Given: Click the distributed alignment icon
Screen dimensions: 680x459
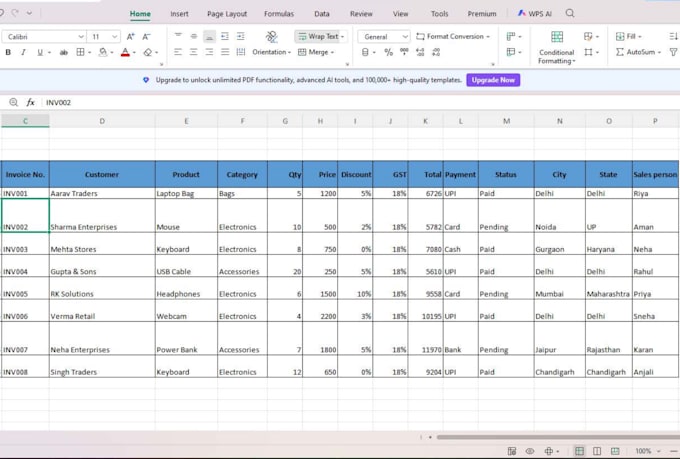Looking at the screenshot, I should [x=240, y=52].
